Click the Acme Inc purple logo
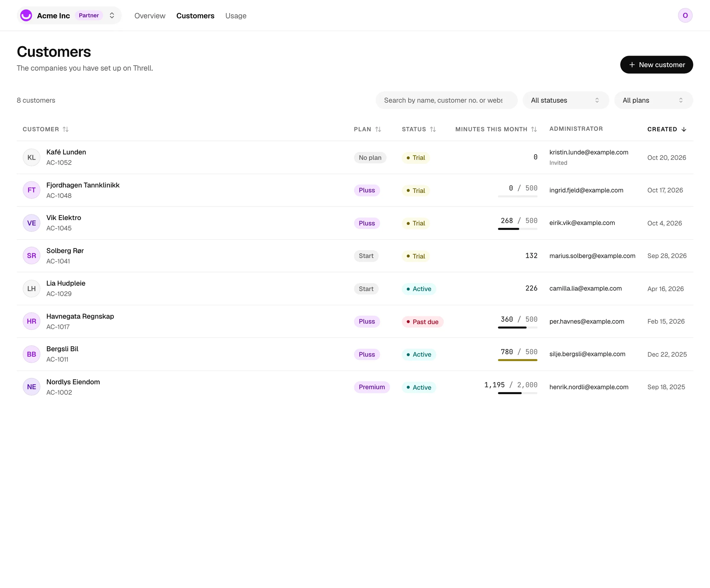This screenshot has width=710, height=588. 26,16
